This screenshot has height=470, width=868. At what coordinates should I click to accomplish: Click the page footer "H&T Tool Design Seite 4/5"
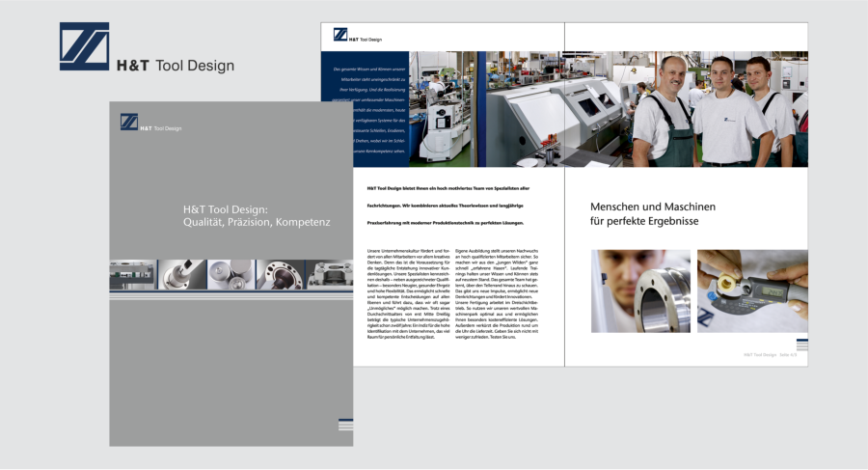[770, 355]
